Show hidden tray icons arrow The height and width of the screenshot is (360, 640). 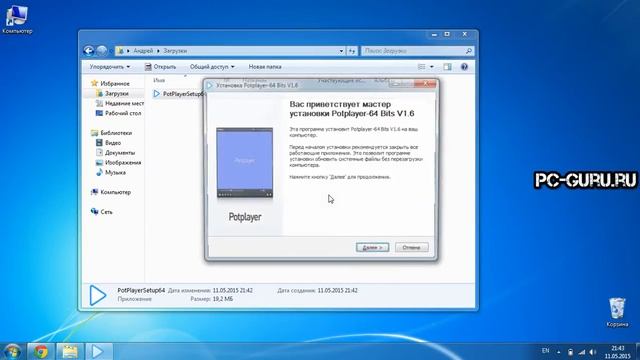tap(559, 352)
